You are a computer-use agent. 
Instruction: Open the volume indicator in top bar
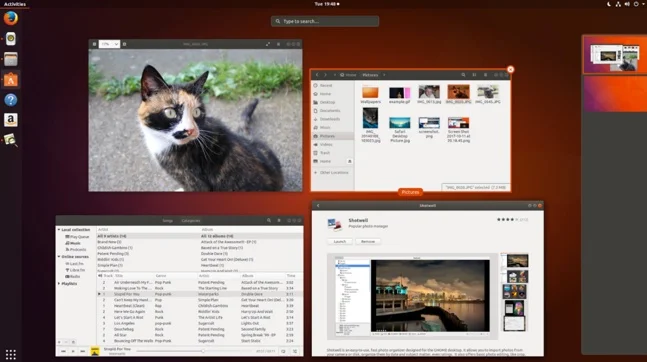coord(627,4)
